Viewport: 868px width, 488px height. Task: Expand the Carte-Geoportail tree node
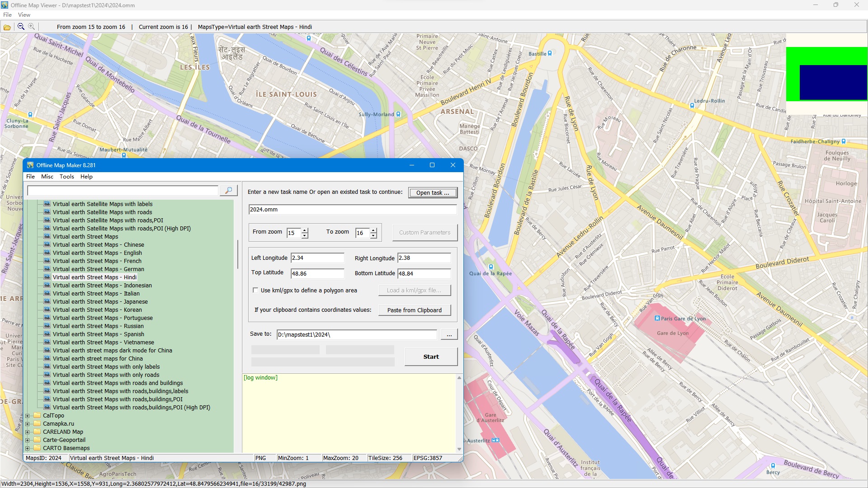28,440
